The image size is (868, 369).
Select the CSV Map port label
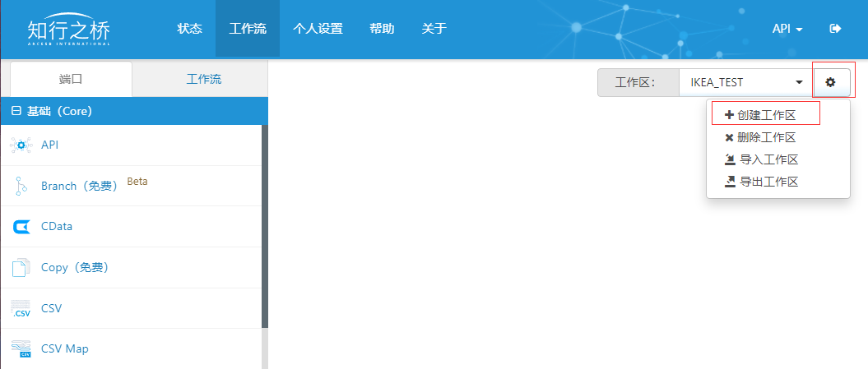[65, 349]
